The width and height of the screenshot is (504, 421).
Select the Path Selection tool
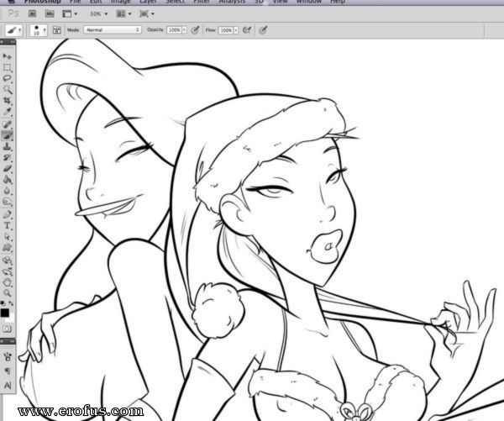coord(7,237)
